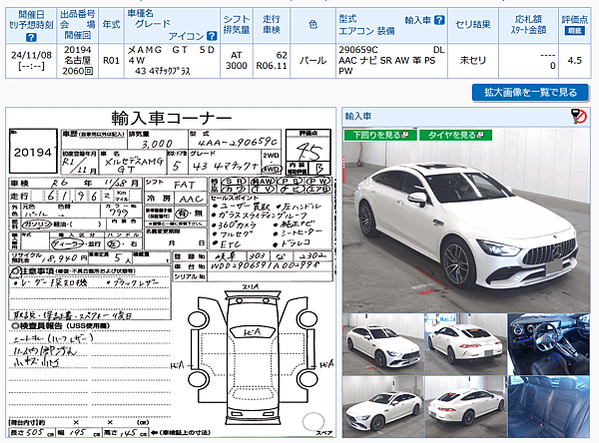Viewport: 599px width, 443px height.
Task: Click the シフト 排気量 column header
Action: click(236, 25)
